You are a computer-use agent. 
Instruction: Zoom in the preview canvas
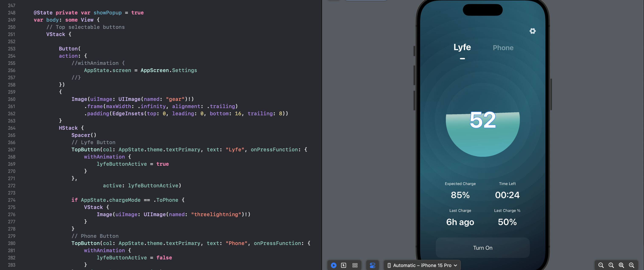coord(631,265)
